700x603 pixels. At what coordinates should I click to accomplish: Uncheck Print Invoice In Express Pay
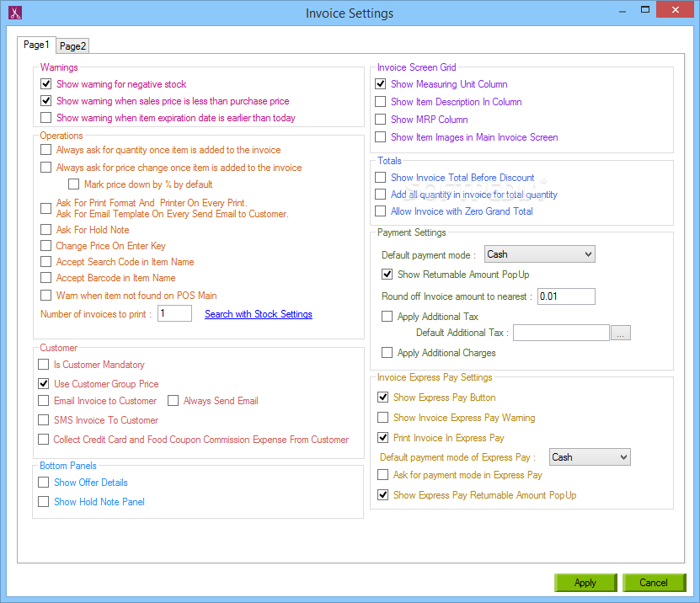(x=383, y=438)
